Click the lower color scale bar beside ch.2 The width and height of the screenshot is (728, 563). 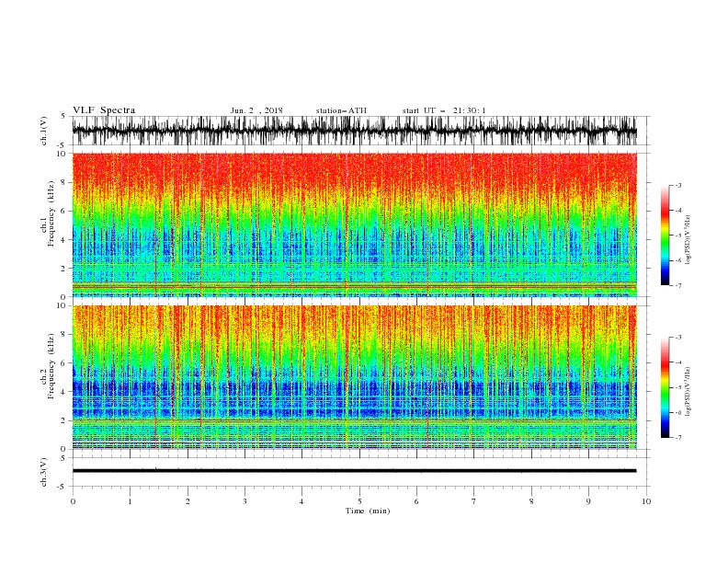pos(665,387)
